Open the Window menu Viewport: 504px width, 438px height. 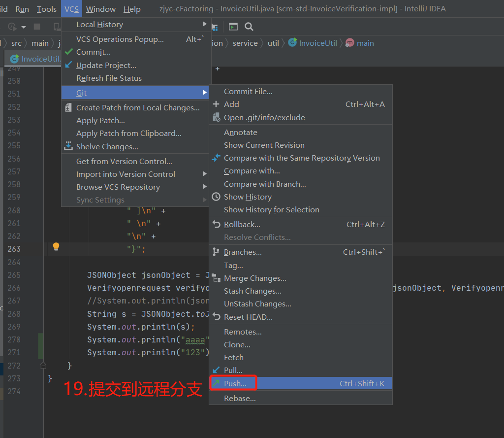(x=100, y=9)
